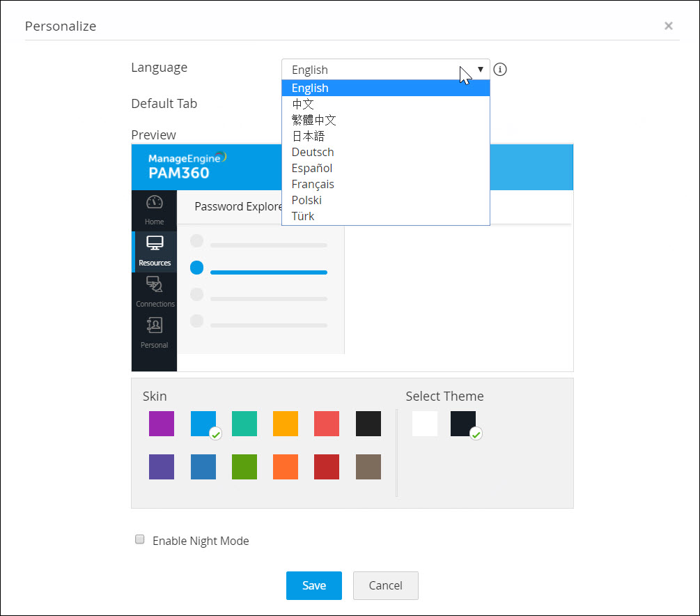Click the Cancel button
The width and height of the screenshot is (700, 616).
point(386,585)
